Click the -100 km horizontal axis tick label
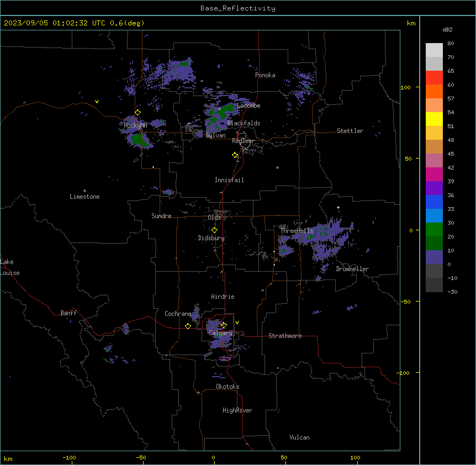Viewport: 476px width, 465px height. 69,457
